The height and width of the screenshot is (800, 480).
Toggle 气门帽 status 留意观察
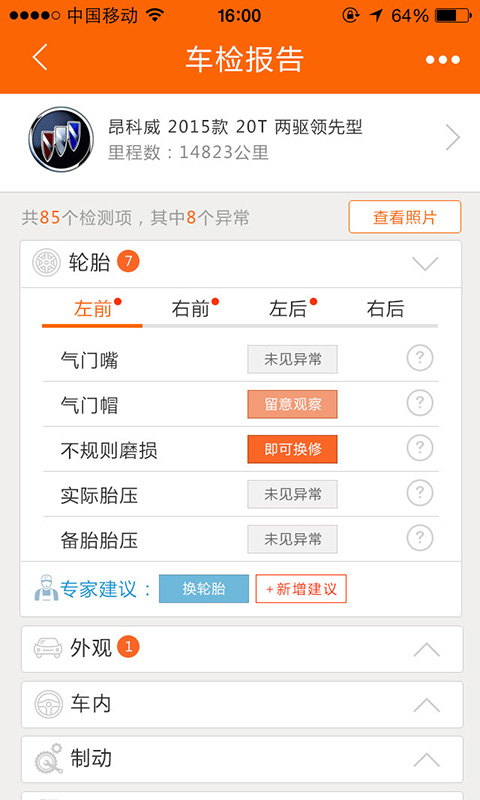[x=292, y=404]
